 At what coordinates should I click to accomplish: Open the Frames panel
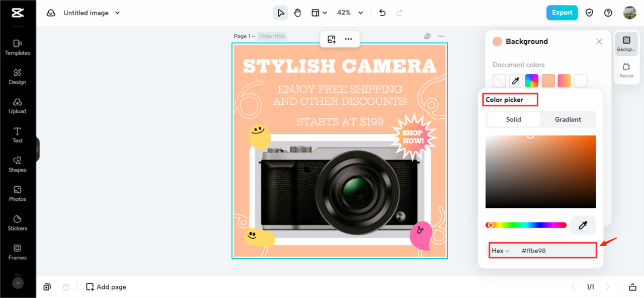point(18,252)
